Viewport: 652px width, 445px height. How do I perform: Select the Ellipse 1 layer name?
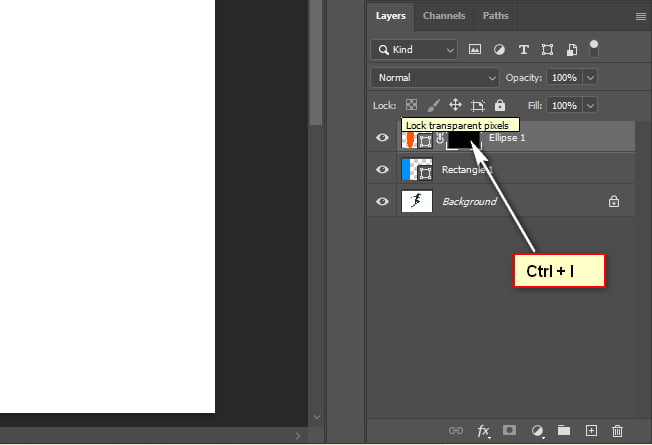pos(507,138)
